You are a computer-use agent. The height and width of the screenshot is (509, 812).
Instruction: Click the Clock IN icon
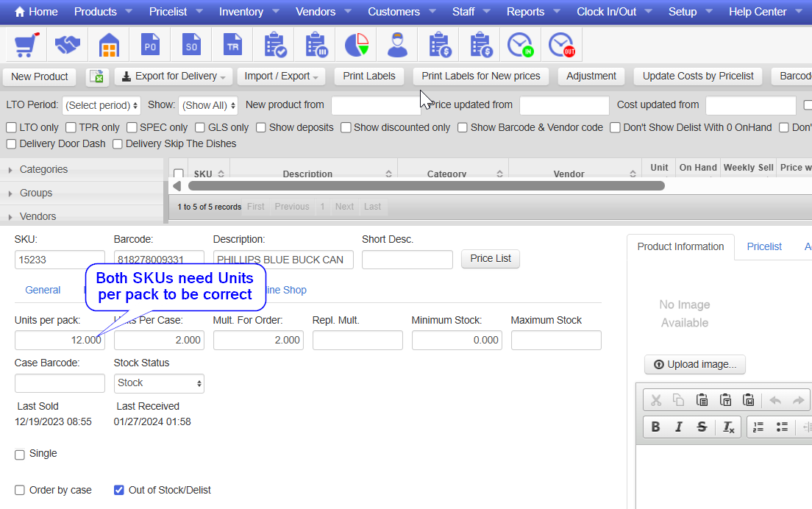coord(521,45)
